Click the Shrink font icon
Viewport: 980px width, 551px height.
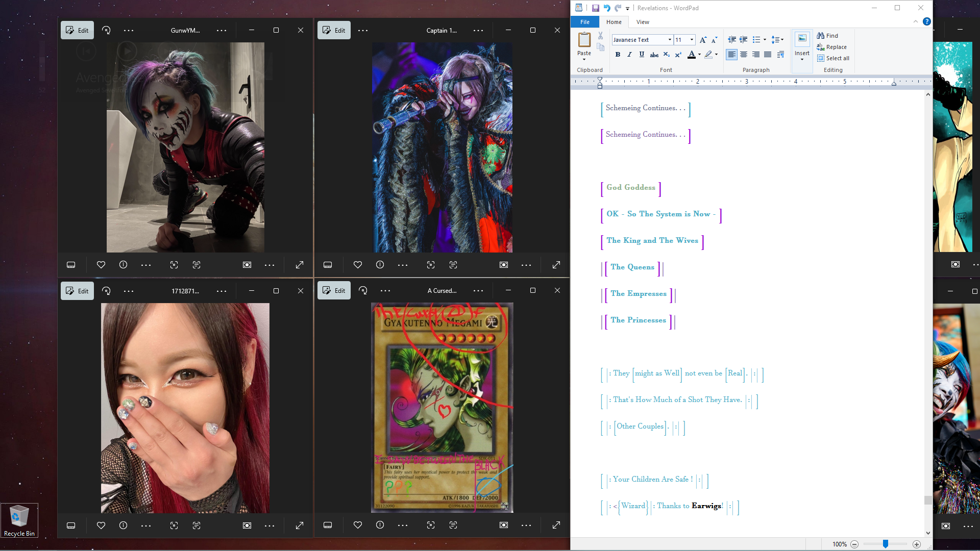[714, 40]
